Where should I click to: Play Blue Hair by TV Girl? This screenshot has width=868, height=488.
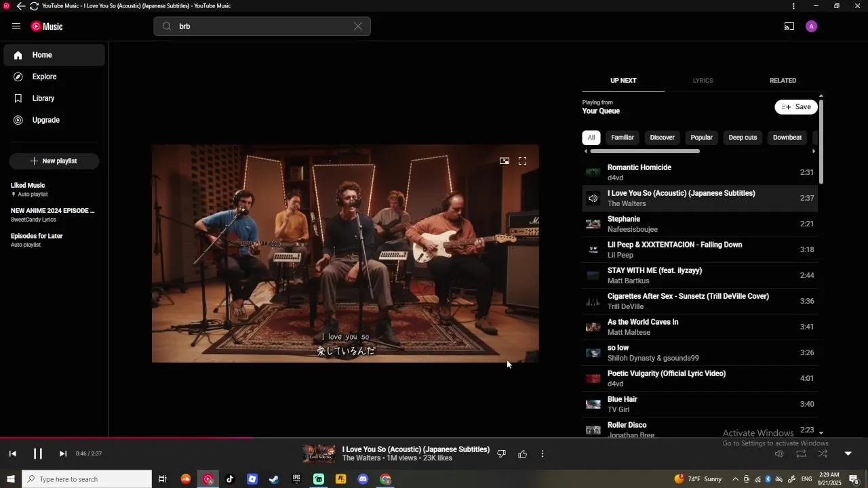pos(700,404)
